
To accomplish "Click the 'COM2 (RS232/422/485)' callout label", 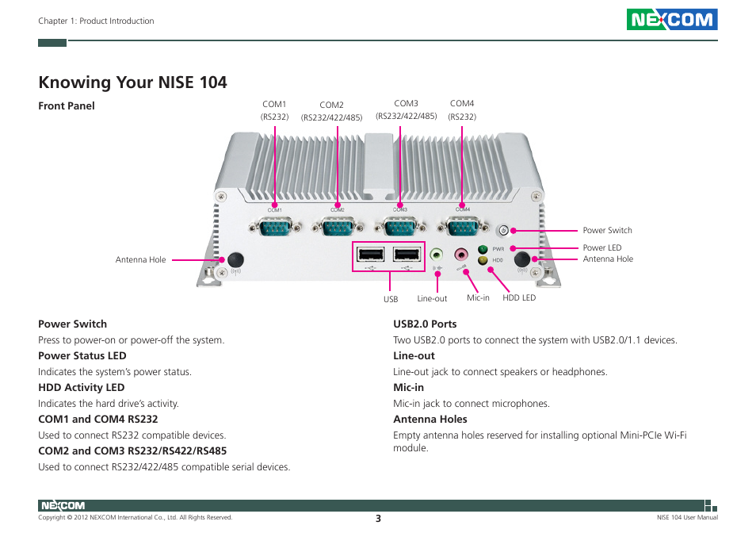I will (x=332, y=111).
